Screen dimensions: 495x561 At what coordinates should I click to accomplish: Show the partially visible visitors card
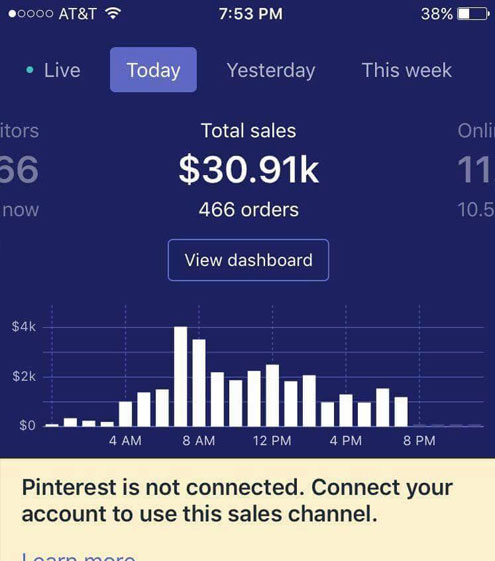coord(19,170)
